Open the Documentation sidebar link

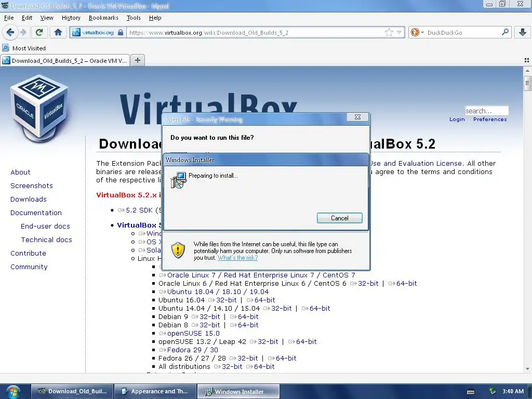tap(36, 212)
